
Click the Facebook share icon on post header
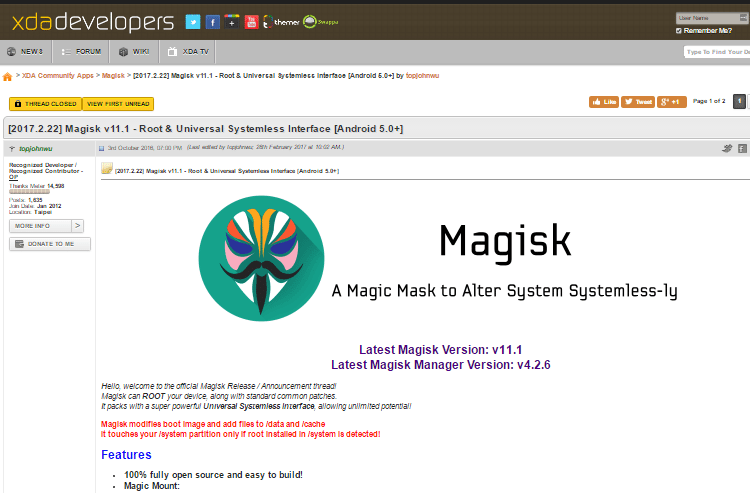742,149
